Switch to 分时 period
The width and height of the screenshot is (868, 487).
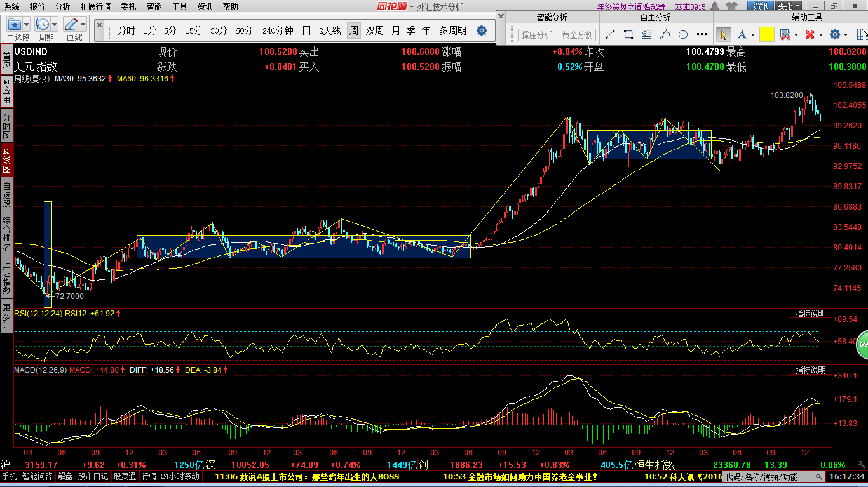point(126,30)
